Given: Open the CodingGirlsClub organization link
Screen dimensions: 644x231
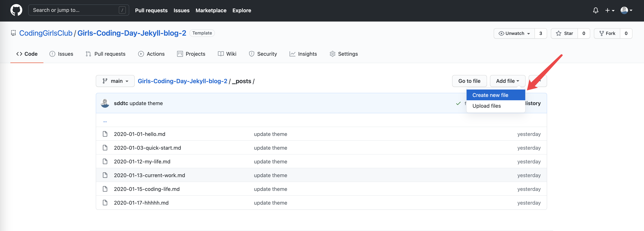Looking at the screenshot, I should 46,33.
